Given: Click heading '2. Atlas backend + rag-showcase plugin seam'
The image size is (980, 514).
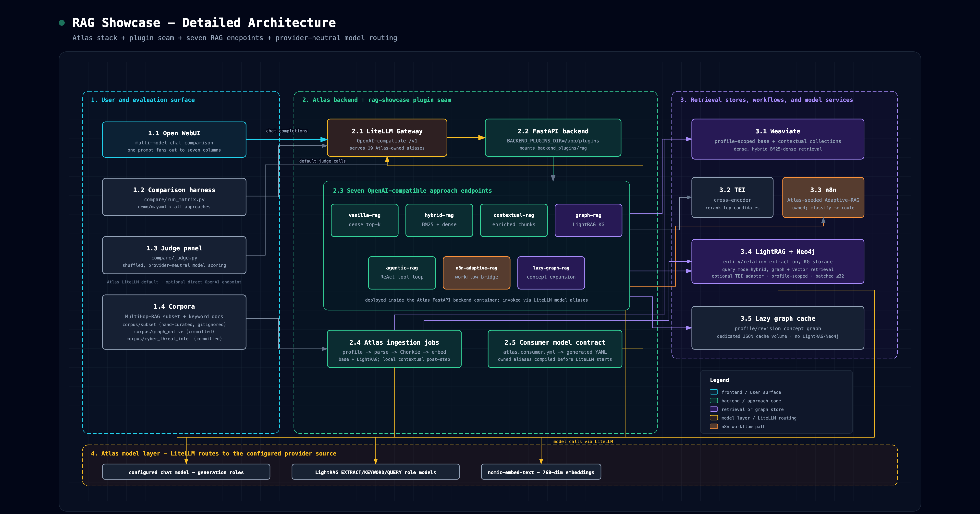Looking at the screenshot, I should tap(377, 100).
